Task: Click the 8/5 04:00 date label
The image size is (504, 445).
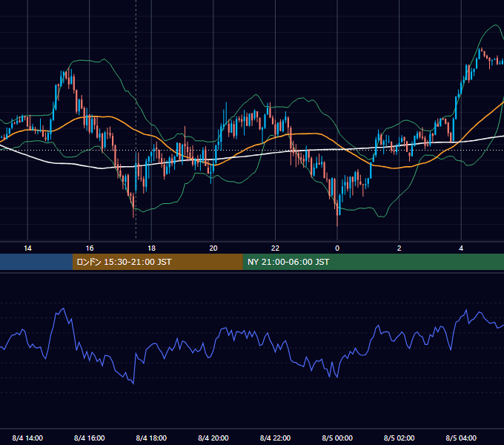Action: point(461,438)
